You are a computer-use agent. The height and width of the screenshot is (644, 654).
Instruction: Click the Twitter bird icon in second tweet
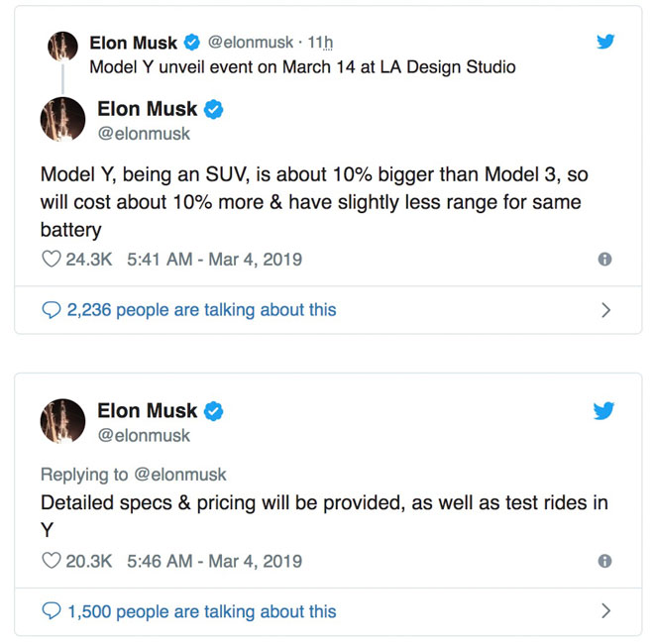605,410
